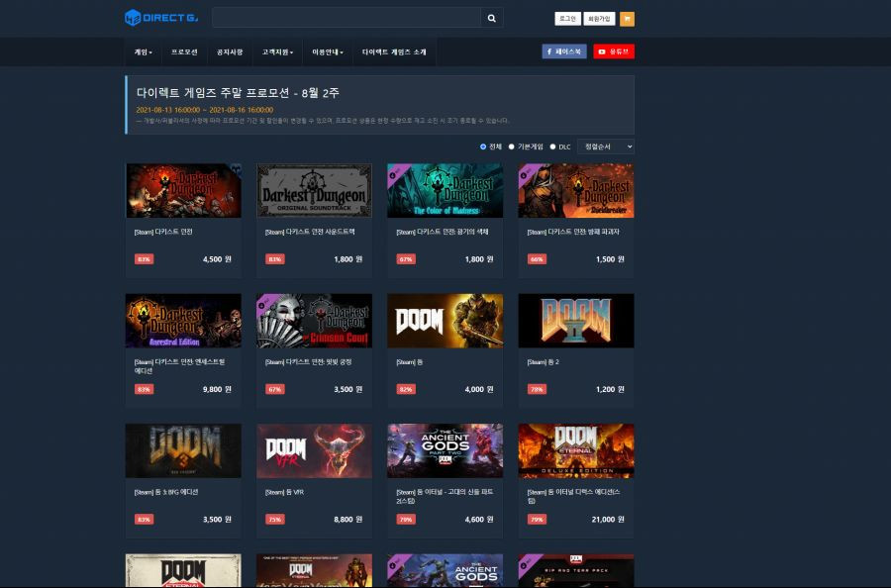
Task: Click the 로그인 login button
Action: [567, 19]
